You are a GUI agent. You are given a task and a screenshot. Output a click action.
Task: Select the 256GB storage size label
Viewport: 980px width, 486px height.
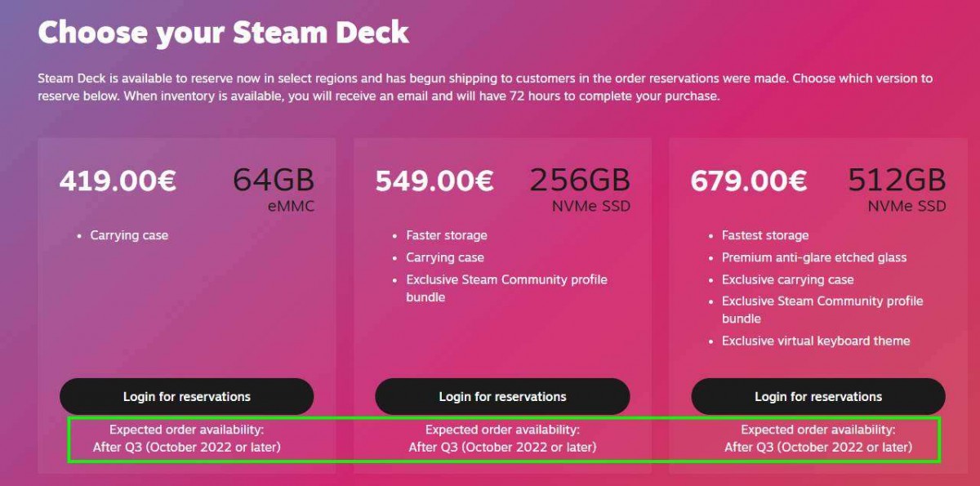click(x=580, y=180)
